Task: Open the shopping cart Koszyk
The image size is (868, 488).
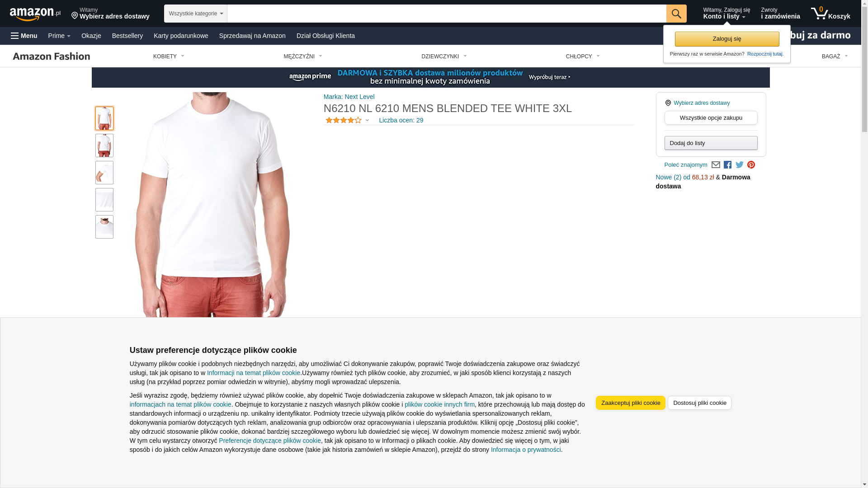Action: 830,14
